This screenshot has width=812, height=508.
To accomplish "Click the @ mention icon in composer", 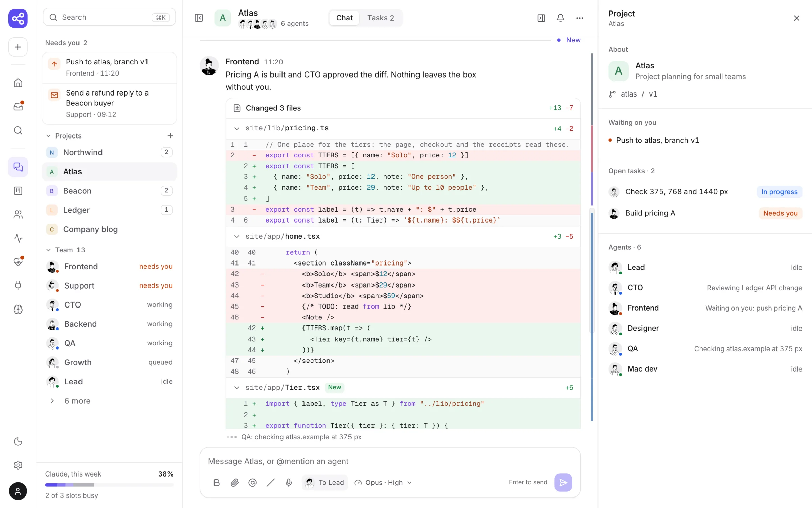I will click(x=252, y=483).
